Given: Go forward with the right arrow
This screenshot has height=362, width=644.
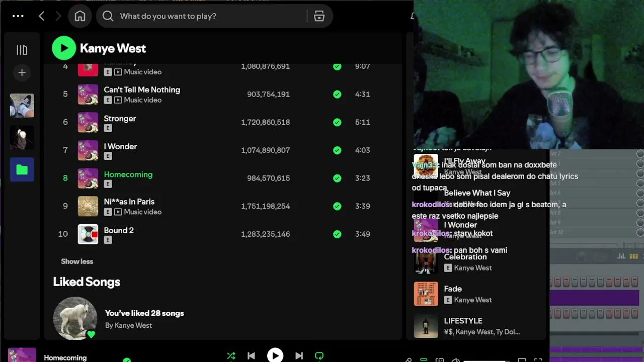Looking at the screenshot, I should (x=58, y=16).
